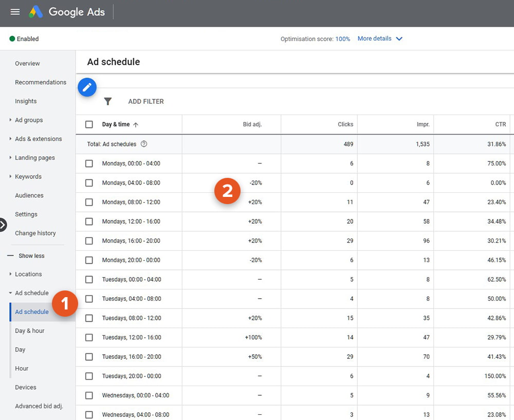Image resolution: width=514 pixels, height=420 pixels.
Task: Sort by the Day & time column
Action: tap(116, 124)
